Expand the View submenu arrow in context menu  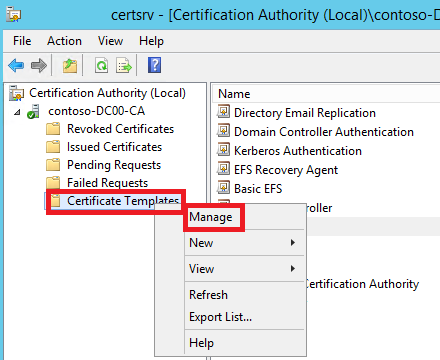click(293, 269)
